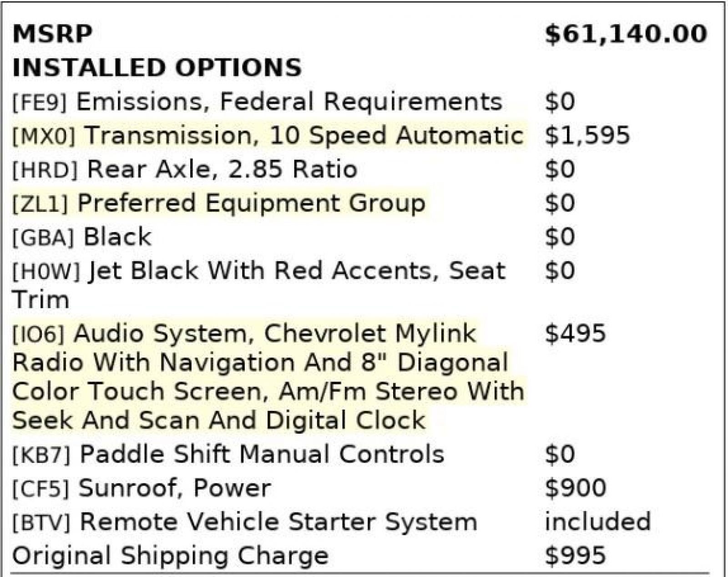Click the $495 audio system price
This screenshot has height=577, width=728.
pyautogui.click(x=576, y=333)
